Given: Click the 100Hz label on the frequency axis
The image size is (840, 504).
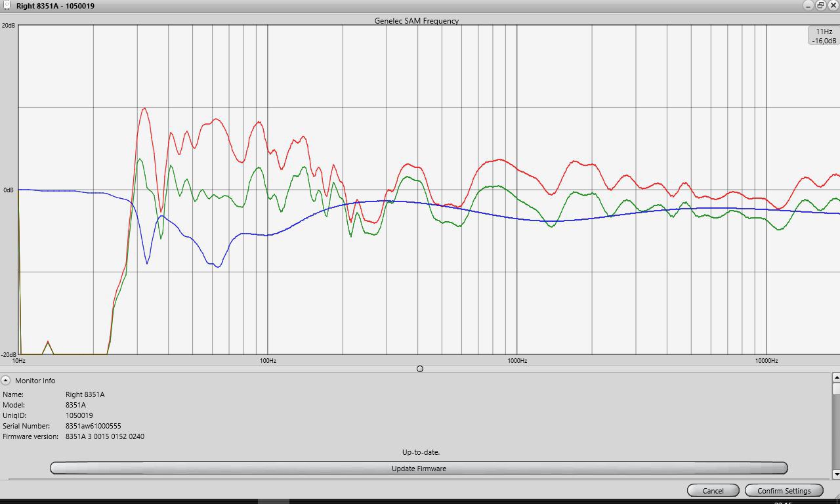Looking at the screenshot, I should click(x=268, y=360).
